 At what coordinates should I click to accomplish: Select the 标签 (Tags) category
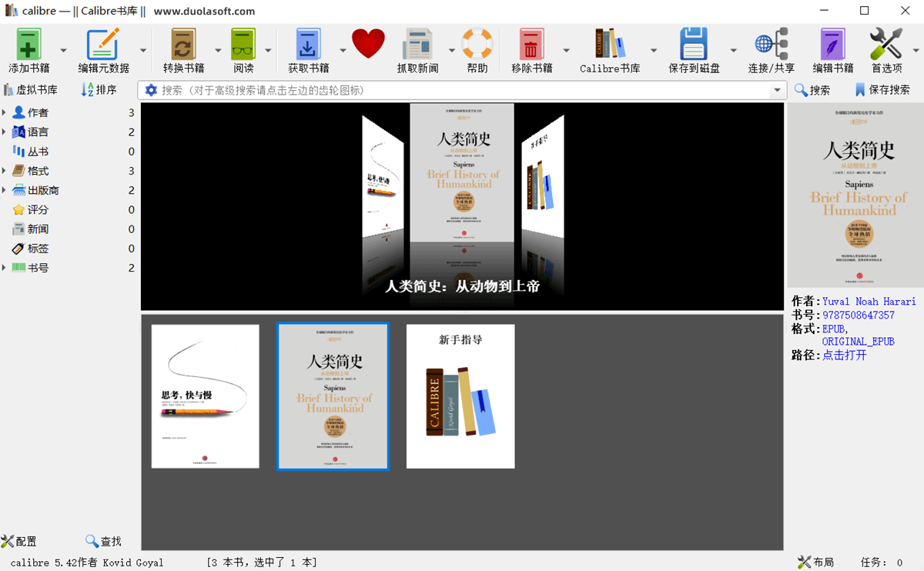pos(69,249)
